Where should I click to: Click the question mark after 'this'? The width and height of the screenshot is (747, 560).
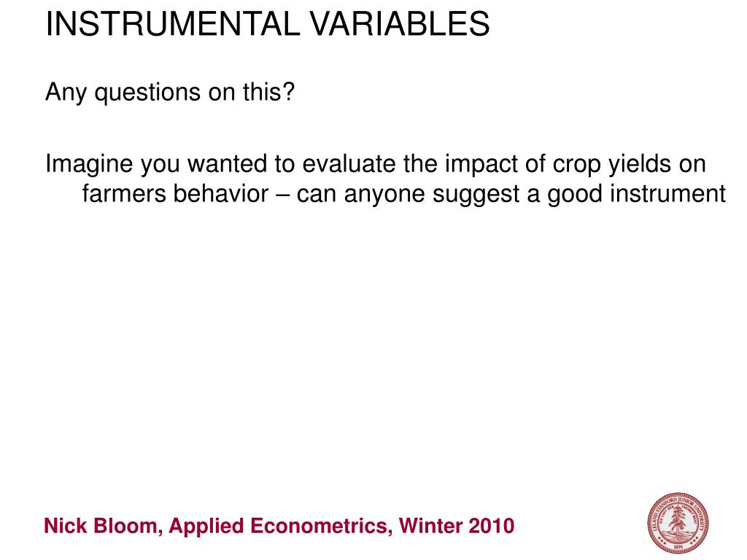point(289,90)
